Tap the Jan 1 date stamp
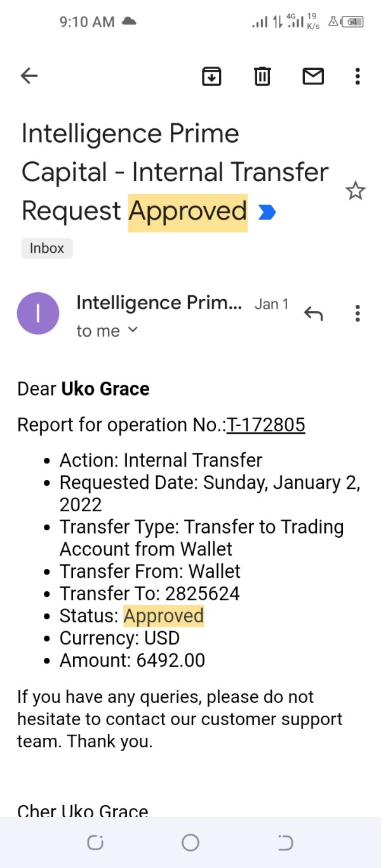 tap(271, 304)
